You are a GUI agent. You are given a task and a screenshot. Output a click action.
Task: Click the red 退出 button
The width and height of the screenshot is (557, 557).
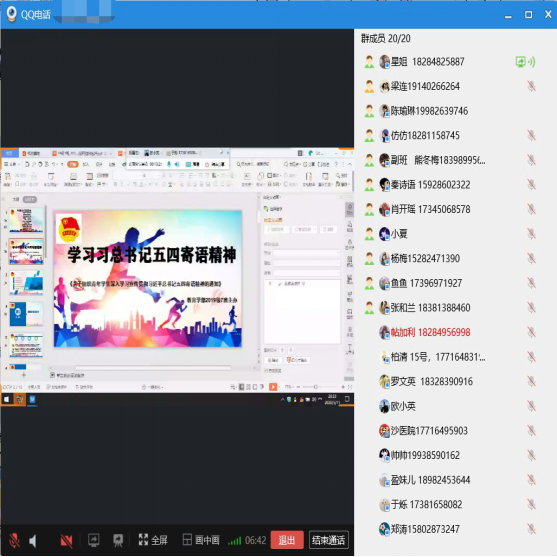pos(287,540)
